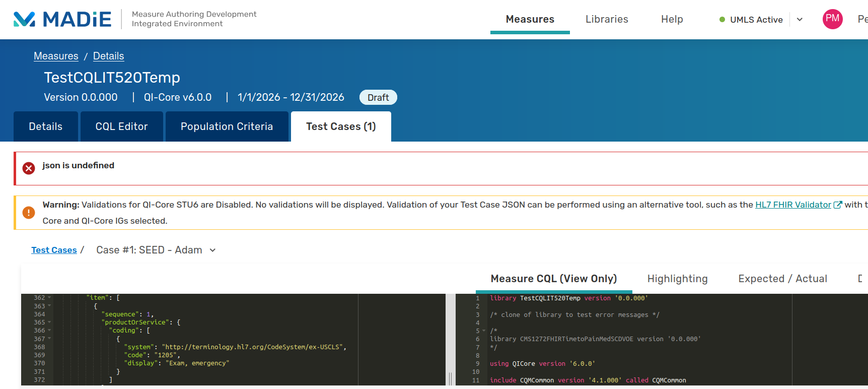Collapse CQL comment fold arrow at line 5

tap(484, 331)
